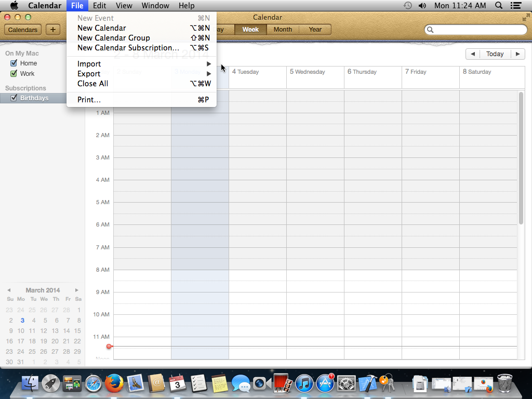Select day 3 in mini calendar
The height and width of the screenshot is (399, 532).
click(22, 320)
